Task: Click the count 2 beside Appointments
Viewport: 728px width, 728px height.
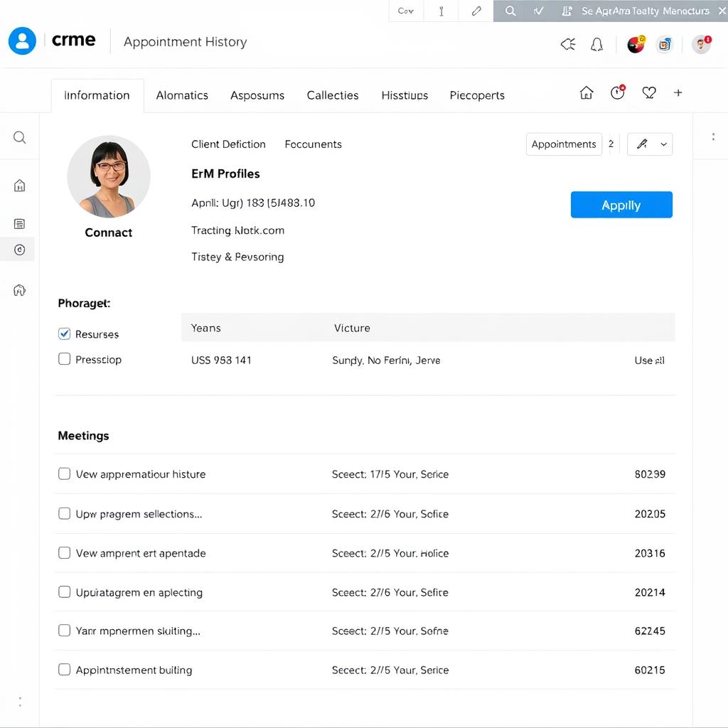Action: click(611, 144)
